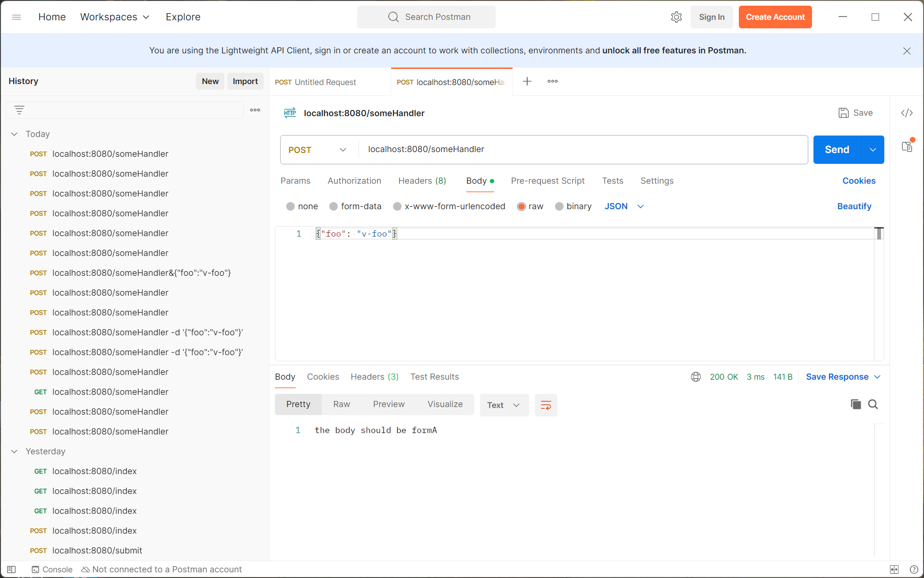
Task: Switch to the request Settings tab
Action: coord(657,181)
